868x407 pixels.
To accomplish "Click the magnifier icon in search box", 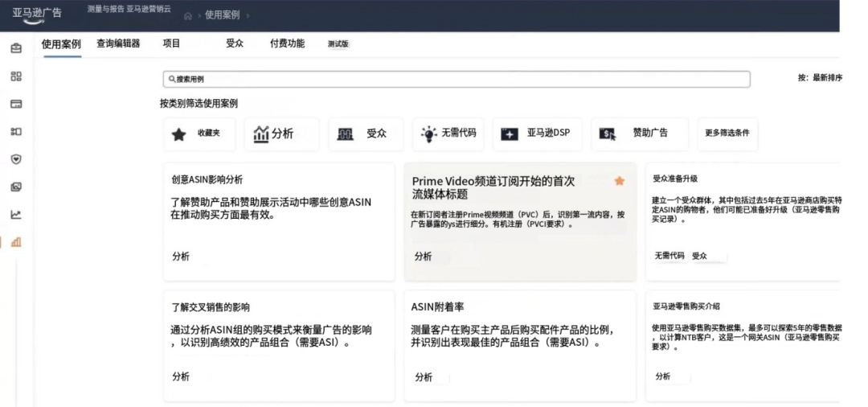I will 172,79.
